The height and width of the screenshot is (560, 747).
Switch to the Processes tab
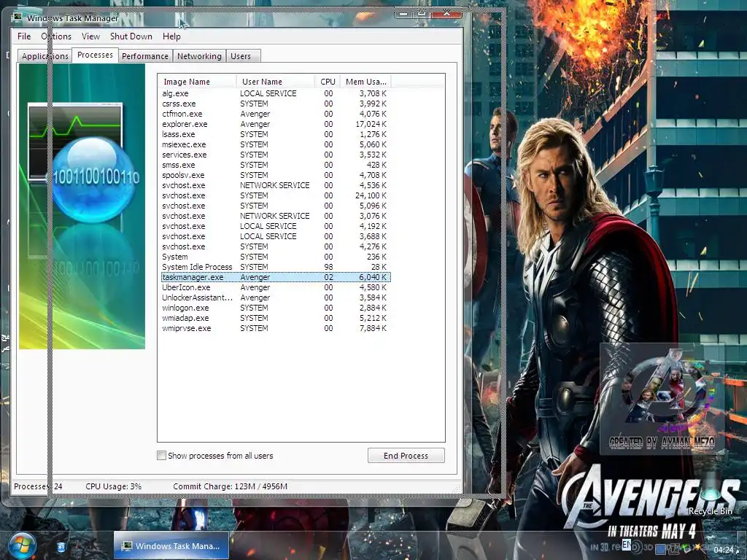pyautogui.click(x=95, y=55)
